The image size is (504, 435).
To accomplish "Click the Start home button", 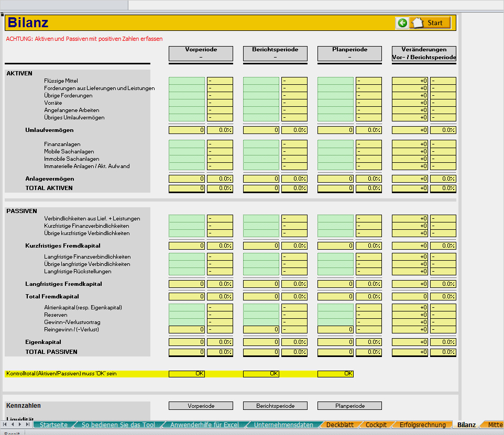I will (x=431, y=23).
